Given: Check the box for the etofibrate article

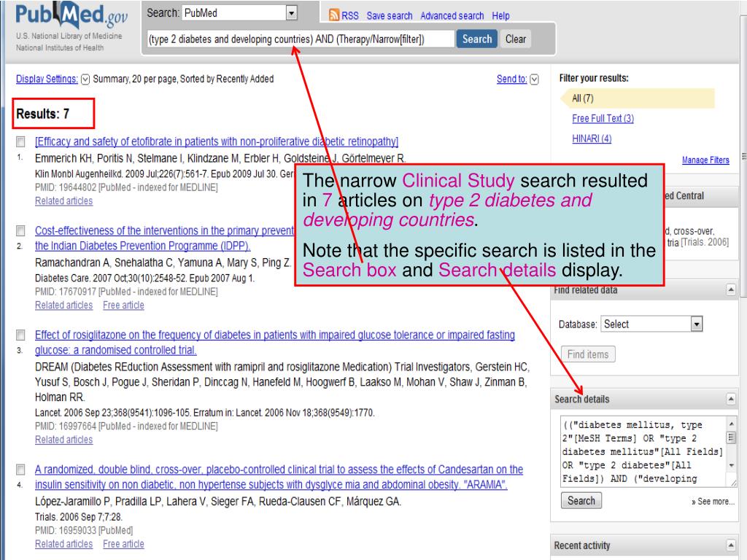Looking at the screenshot, I should (20, 141).
